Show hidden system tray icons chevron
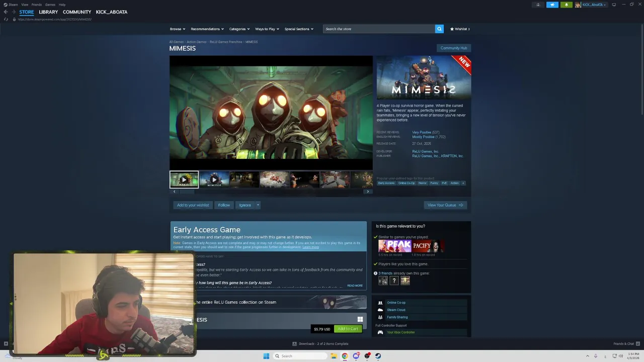644x362 pixels. point(587,356)
